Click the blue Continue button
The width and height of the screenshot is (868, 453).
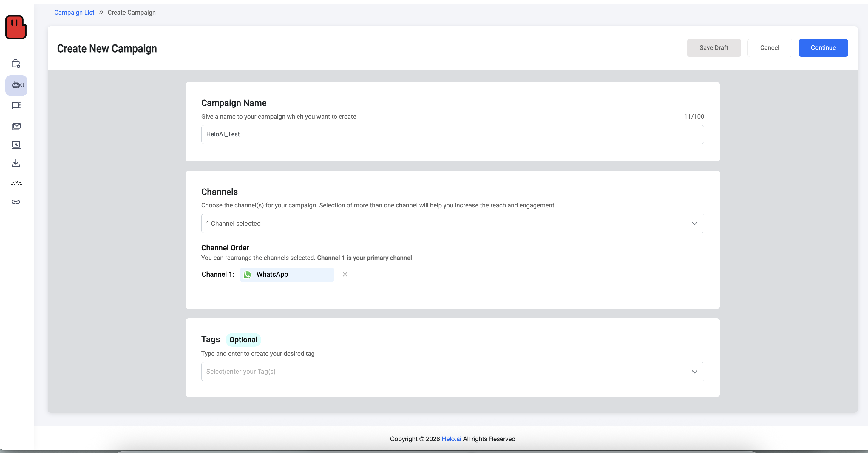[x=823, y=48]
